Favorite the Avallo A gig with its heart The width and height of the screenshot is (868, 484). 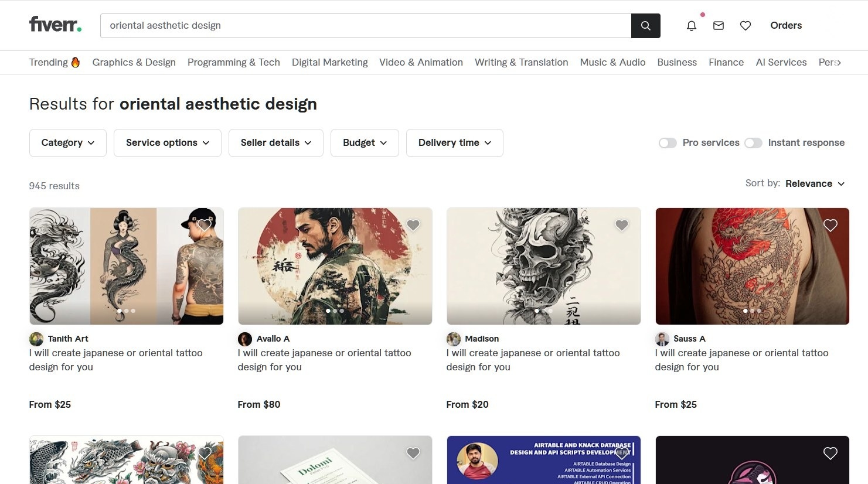[413, 225]
